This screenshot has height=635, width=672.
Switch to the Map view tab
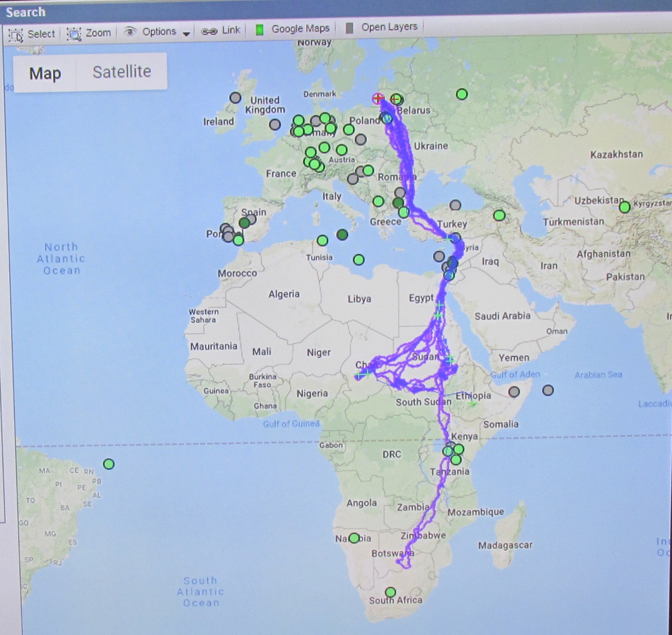click(x=45, y=73)
